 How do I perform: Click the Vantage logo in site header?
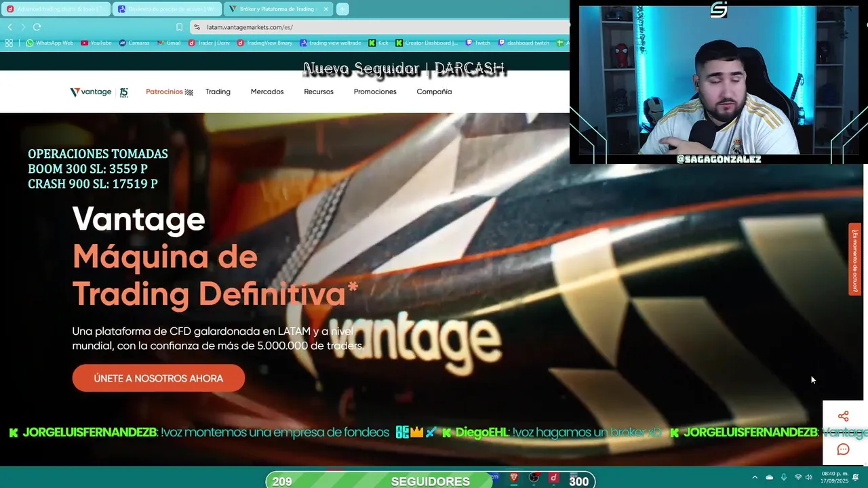pos(91,92)
